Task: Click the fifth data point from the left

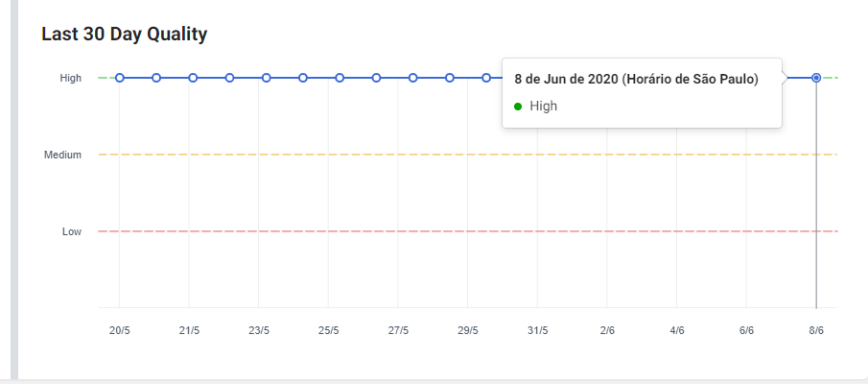Action: point(267,78)
